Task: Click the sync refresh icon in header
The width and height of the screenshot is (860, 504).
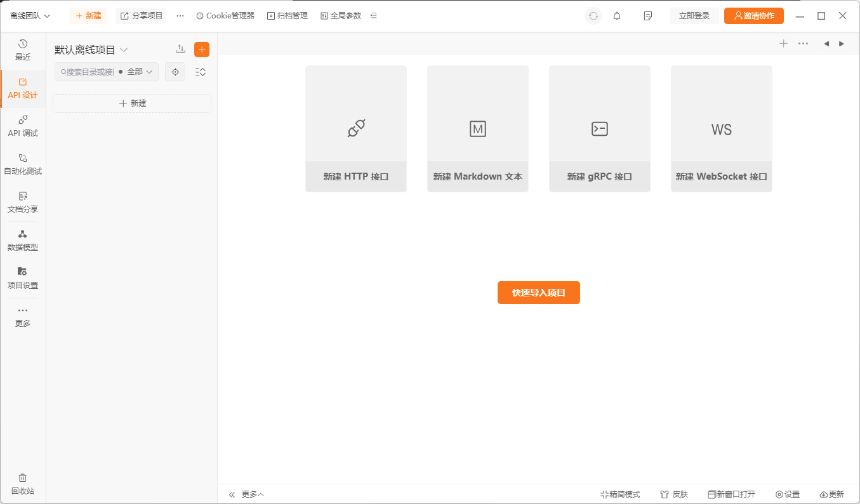Action: [593, 16]
